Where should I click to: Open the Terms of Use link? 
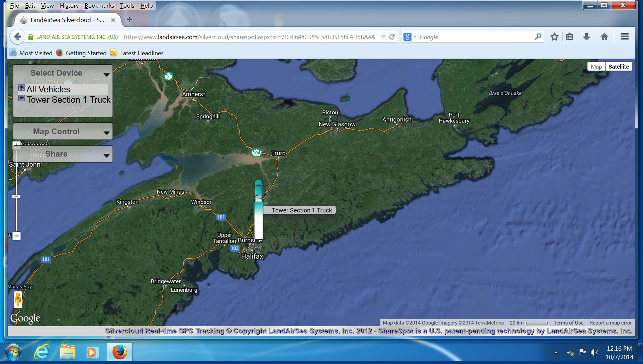click(568, 323)
